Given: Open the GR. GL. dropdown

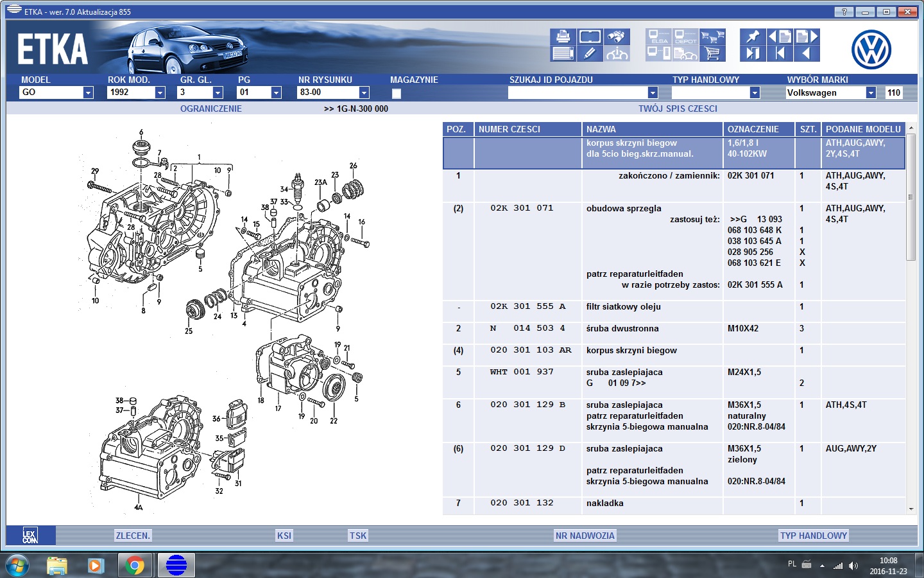Looking at the screenshot, I should click(x=218, y=92).
